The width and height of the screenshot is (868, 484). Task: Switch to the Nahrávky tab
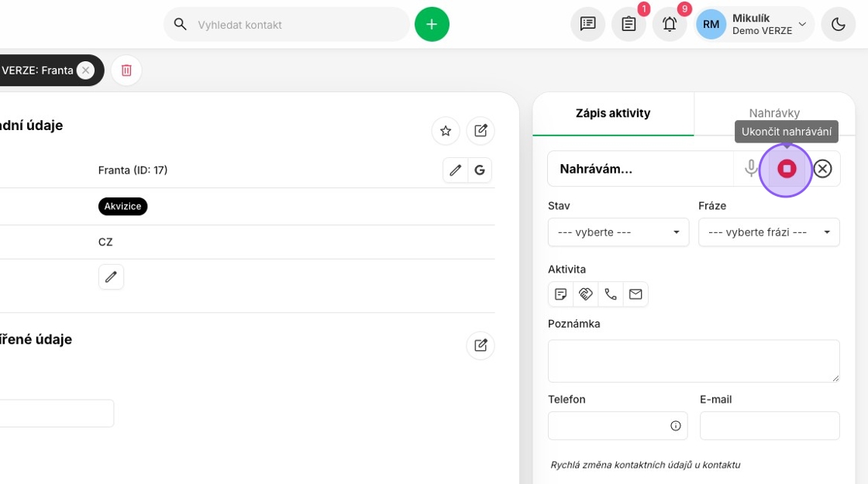(774, 113)
